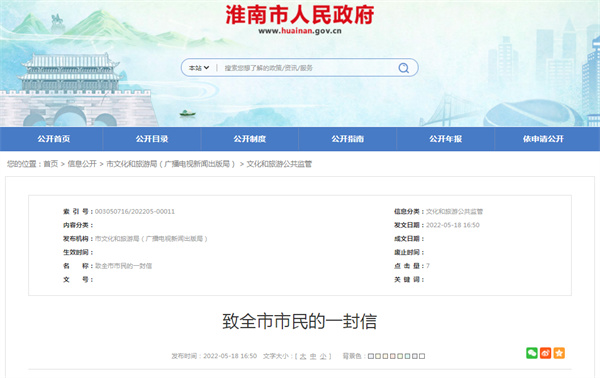600x378 pixels.
Task: Pick the first background color swatch
Action: (370, 356)
